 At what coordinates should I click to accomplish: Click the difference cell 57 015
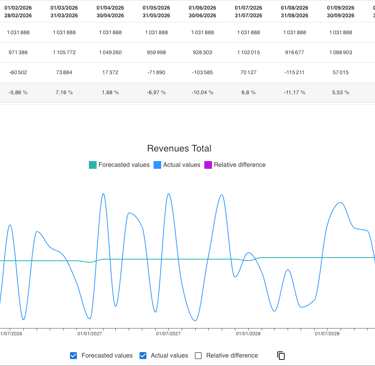[340, 72]
